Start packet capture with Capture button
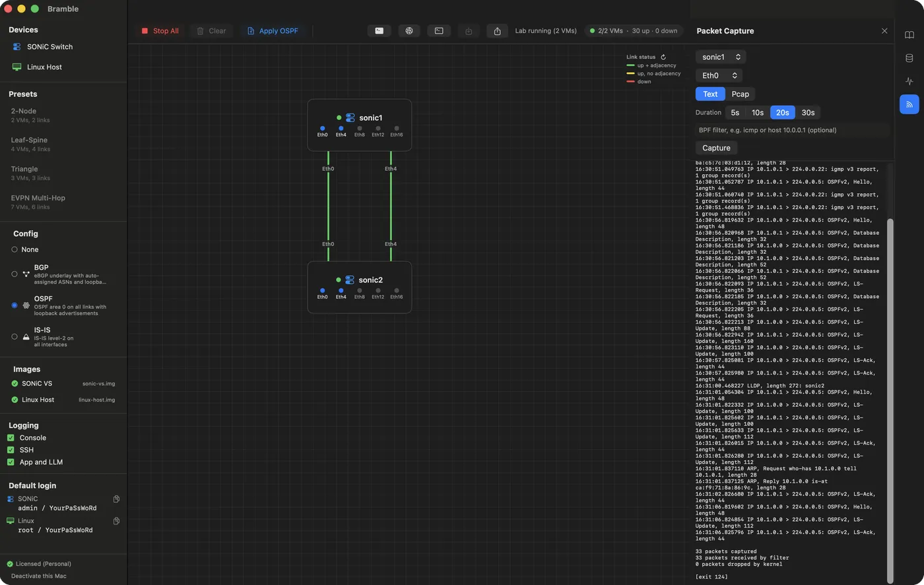The image size is (924, 585). tap(716, 148)
